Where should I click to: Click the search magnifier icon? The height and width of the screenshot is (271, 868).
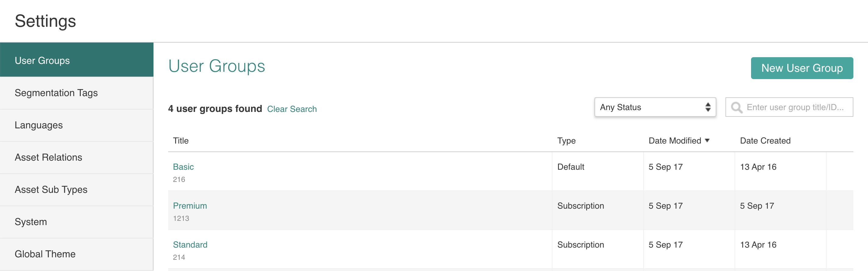click(x=737, y=108)
